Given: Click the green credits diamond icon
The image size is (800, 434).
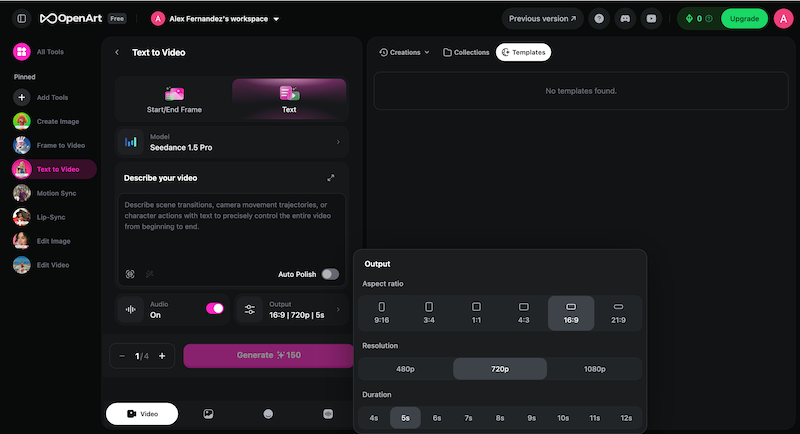Looking at the screenshot, I should 689,18.
